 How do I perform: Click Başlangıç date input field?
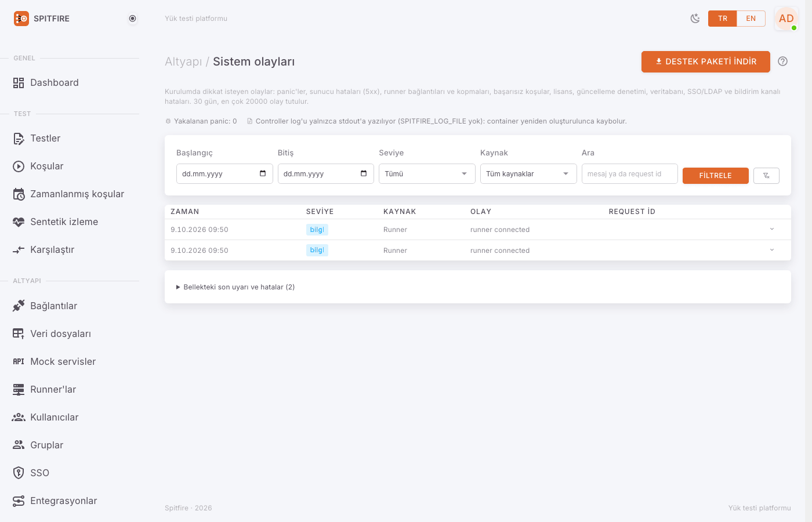tap(224, 174)
